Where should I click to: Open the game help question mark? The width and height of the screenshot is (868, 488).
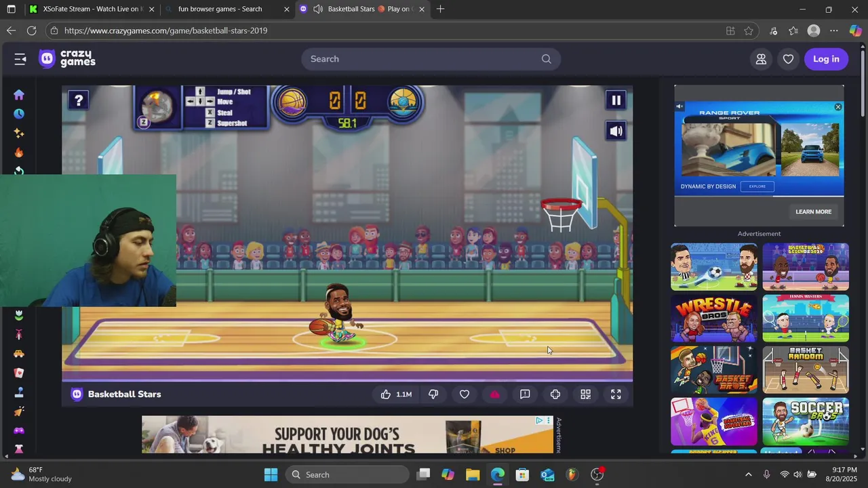(79, 100)
